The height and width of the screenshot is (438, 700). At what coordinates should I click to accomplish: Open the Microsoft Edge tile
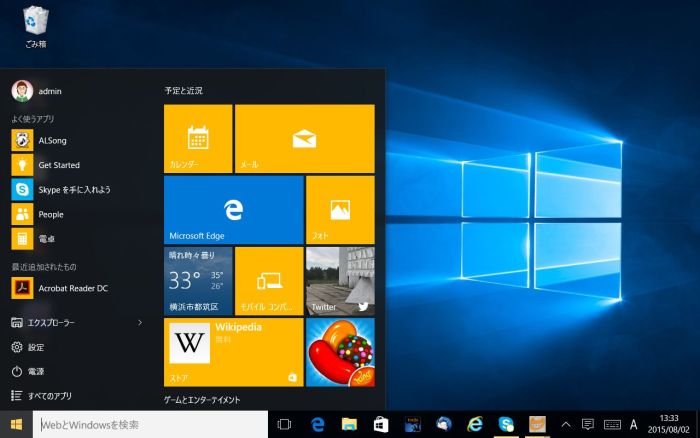(x=233, y=210)
